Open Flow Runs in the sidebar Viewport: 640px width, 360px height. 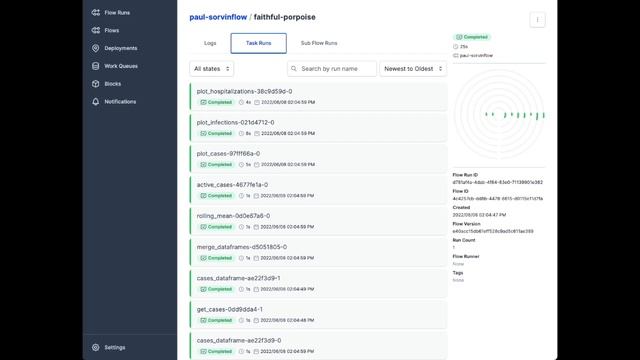click(x=117, y=13)
